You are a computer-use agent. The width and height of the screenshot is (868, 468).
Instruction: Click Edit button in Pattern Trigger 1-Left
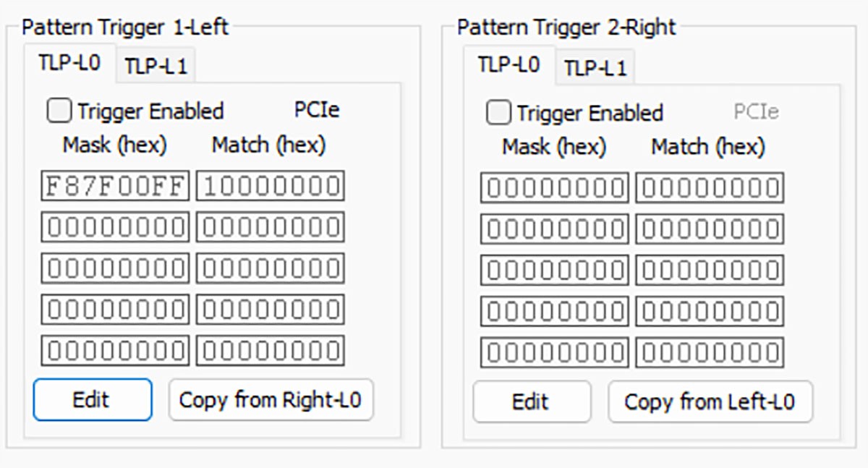(x=92, y=399)
